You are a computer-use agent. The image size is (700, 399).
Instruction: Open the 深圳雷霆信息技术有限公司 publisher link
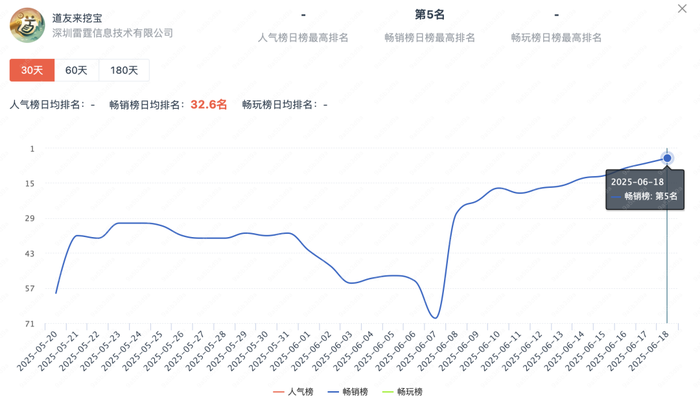pyautogui.click(x=112, y=33)
